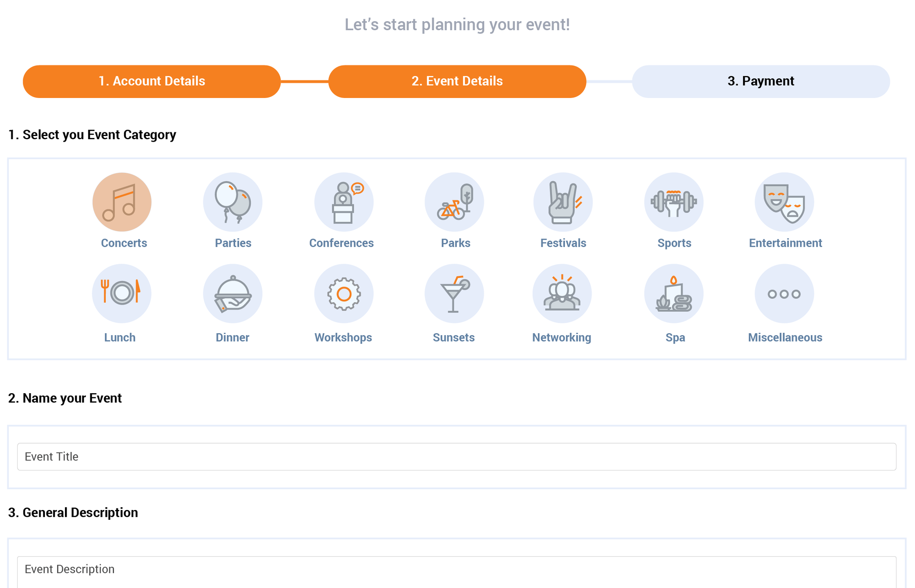The width and height of the screenshot is (915, 588).
Task: Select the Concerts music note icon
Action: pos(122,202)
